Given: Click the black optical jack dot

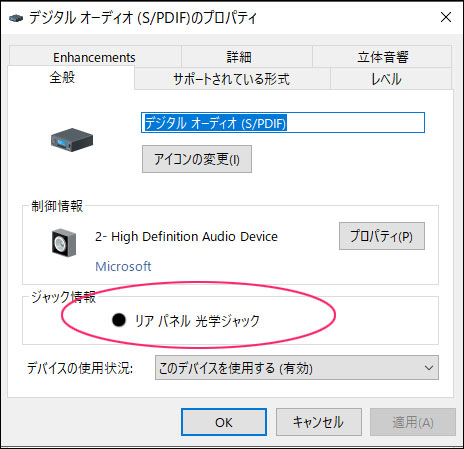Looking at the screenshot, I should [119, 320].
